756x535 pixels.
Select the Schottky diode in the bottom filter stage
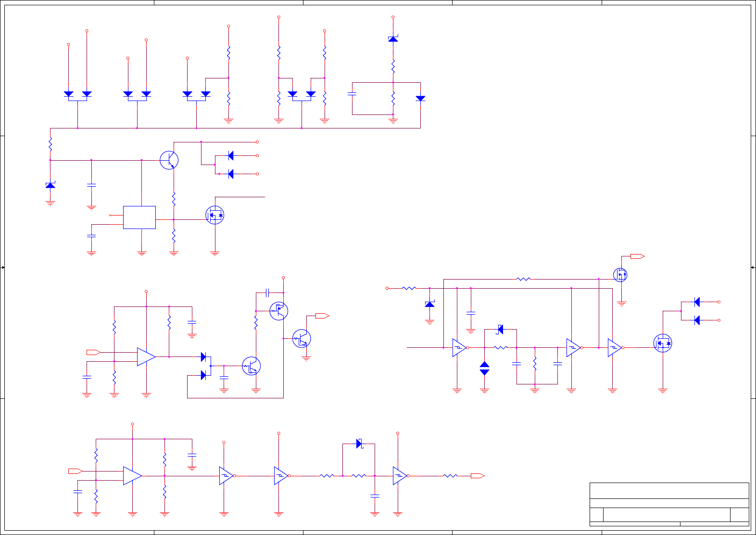[359, 444]
